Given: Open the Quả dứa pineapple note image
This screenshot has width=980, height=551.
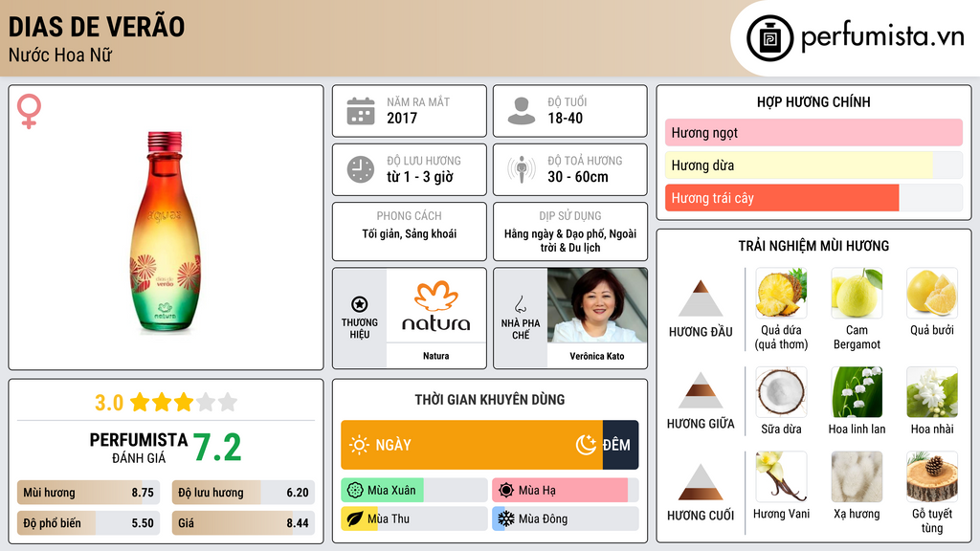Looking at the screenshot, I should (781, 293).
